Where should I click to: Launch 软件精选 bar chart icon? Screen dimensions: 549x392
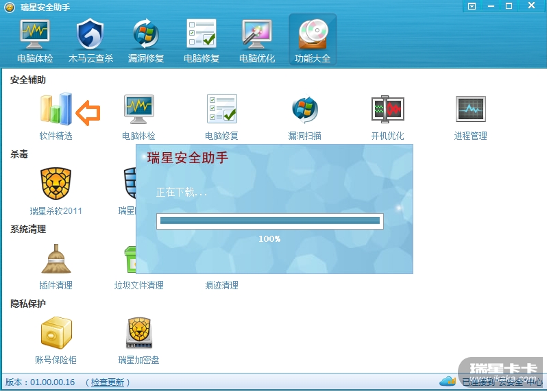56,109
